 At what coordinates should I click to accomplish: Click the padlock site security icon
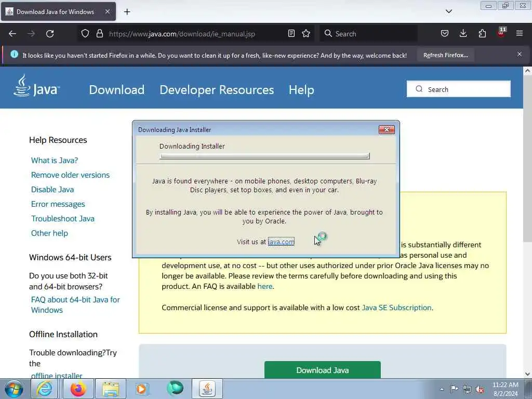click(99, 34)
